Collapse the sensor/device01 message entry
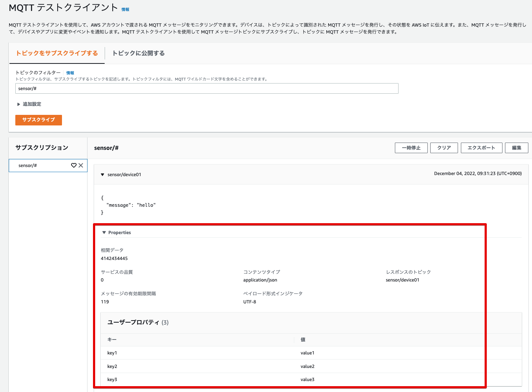The width and height of the screenshot is (532, 392). pyautogui.click(x=102, y=174)
